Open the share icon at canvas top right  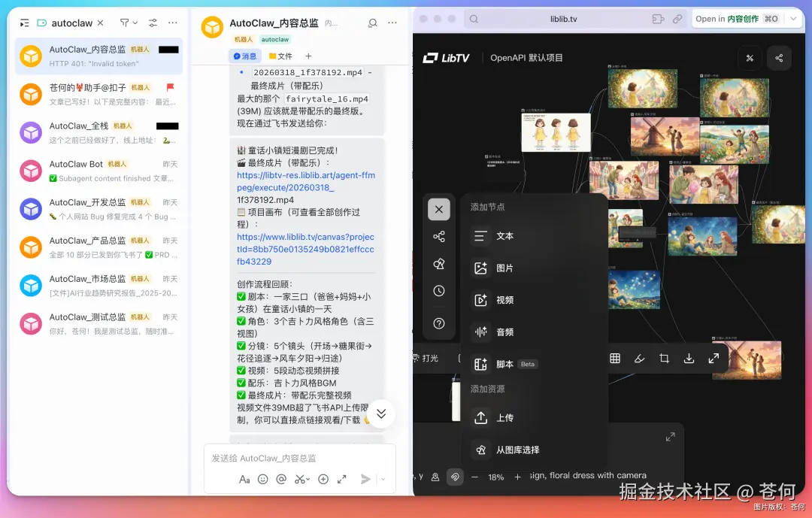pos(778,58)
